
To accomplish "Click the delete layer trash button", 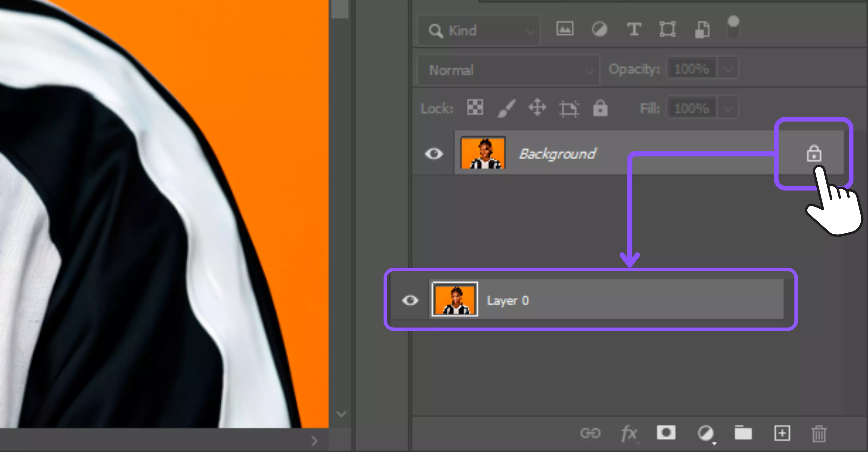I will pos(818,433).
